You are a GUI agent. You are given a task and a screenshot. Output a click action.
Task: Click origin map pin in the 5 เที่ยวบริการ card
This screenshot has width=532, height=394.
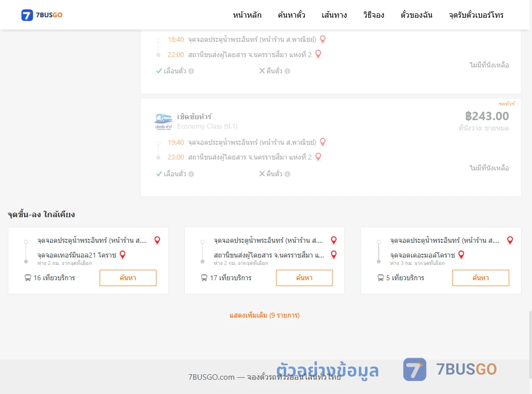[x=510, y=240]
